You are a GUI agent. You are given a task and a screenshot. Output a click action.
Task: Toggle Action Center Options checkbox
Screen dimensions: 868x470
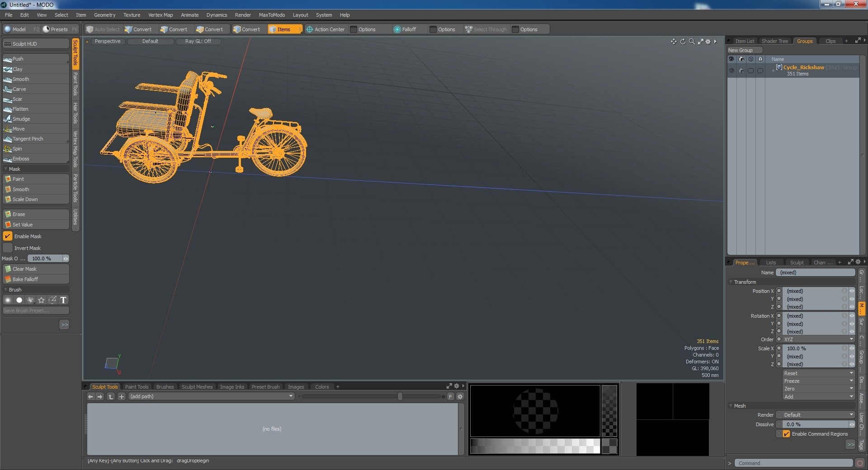(354, 29)
